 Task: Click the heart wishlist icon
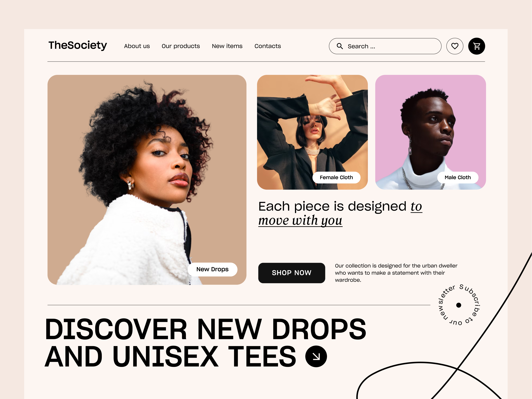455,46
